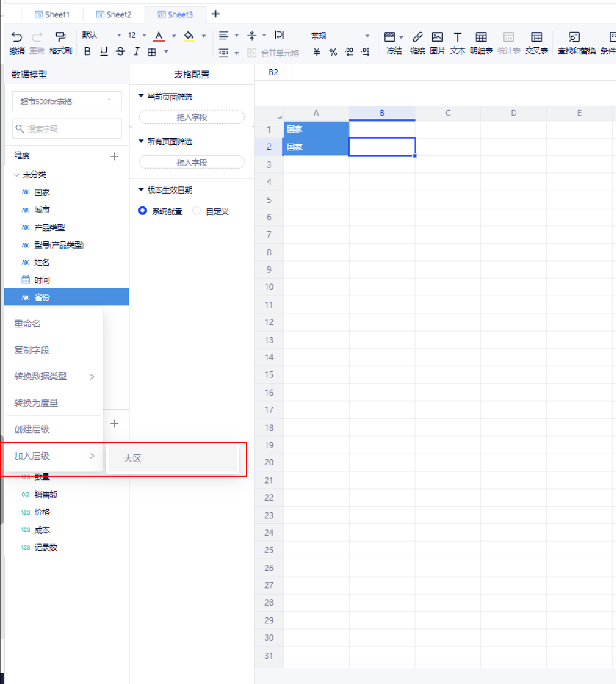Switch to the Sheet2 tab
616x684 pixels.
click(x=114, y=15)
